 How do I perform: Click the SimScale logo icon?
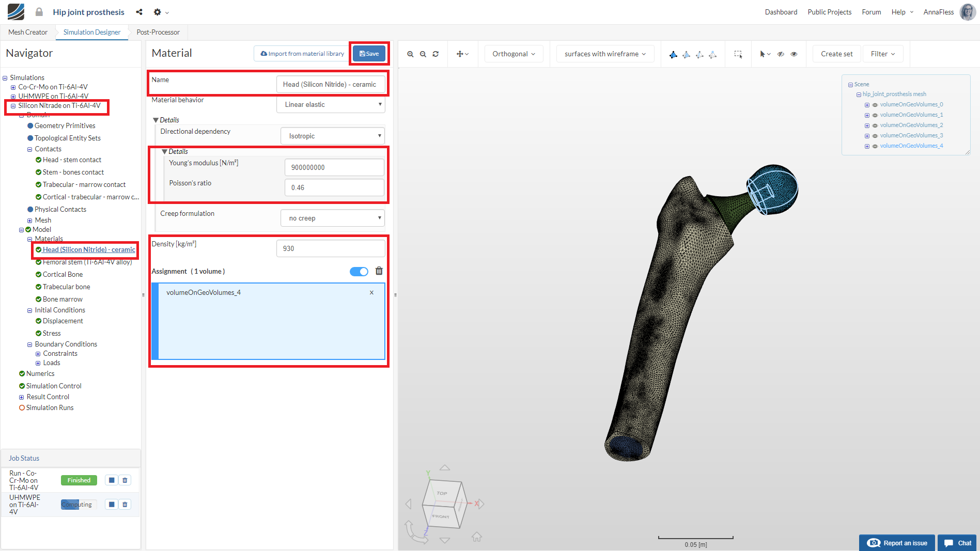[16, 11]
